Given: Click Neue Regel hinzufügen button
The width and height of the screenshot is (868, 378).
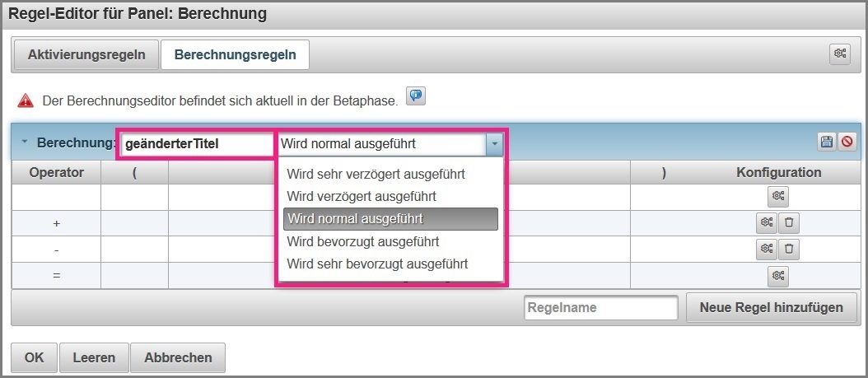Looking at the screenshot, I should tap(771, 307).
